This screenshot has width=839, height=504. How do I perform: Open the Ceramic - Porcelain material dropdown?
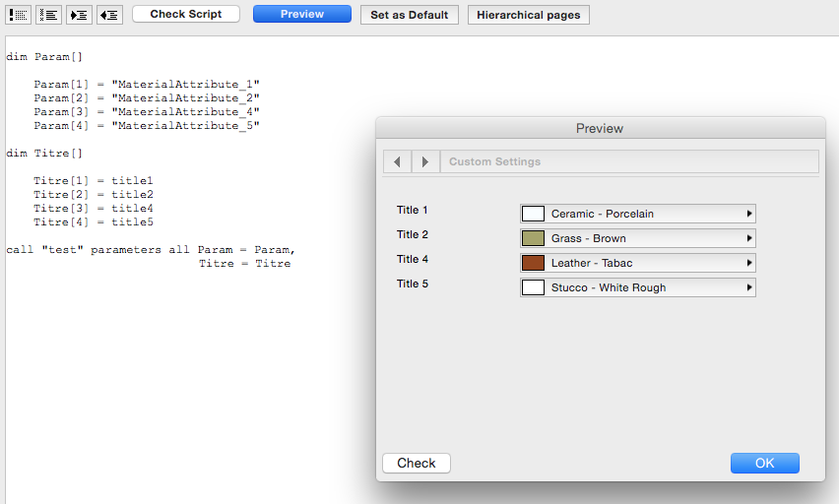click(637, 214)
